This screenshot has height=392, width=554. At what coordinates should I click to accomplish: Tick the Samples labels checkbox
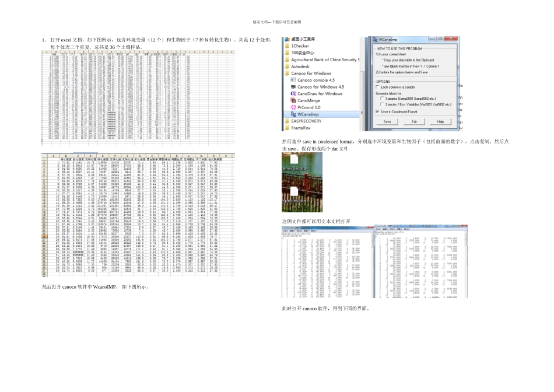[x=382, y=99]
